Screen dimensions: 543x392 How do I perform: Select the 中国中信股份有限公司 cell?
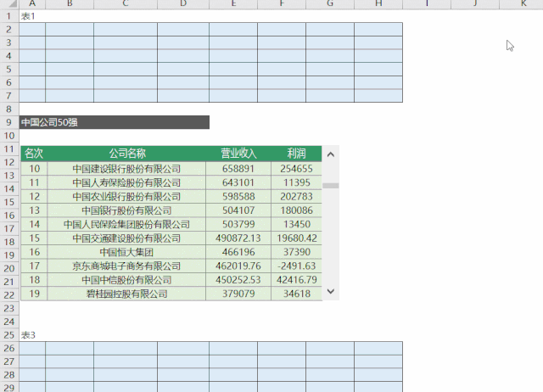click(x=126, y=279)
